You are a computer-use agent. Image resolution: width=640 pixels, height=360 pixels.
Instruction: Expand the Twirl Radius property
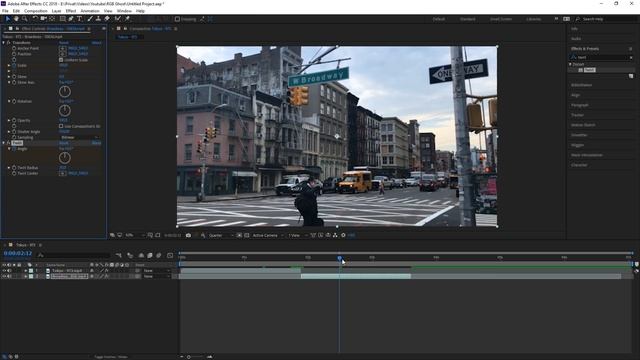[x=9, y=168]
